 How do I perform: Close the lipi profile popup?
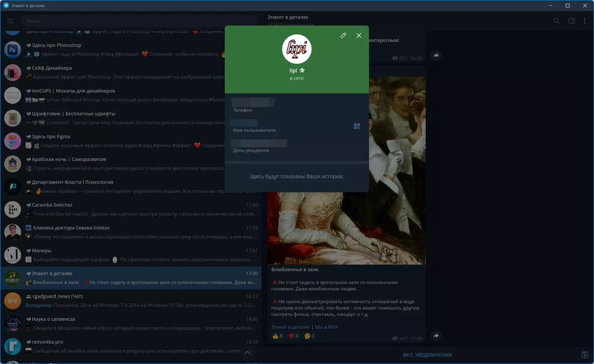pyautogui.click(x=359, y=35)
